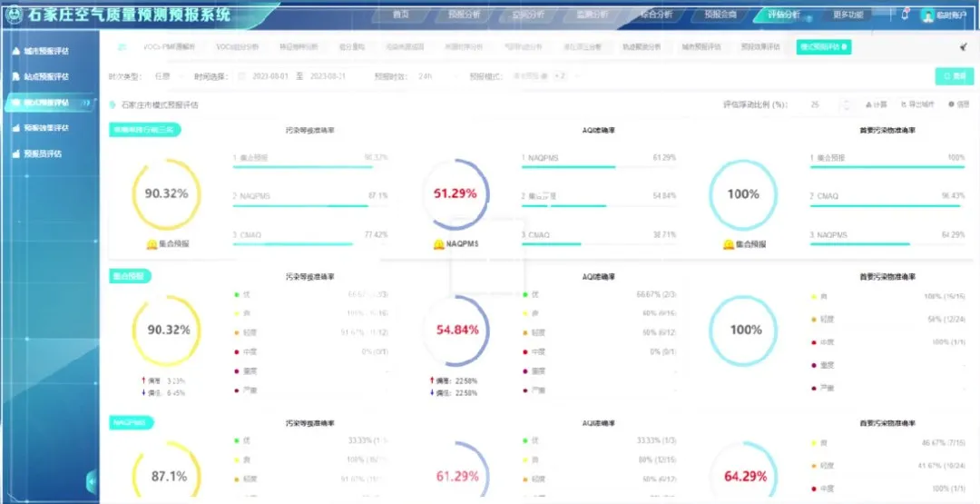
Task: Click the 评估浮动比例 input field showing 25
Action: [x=817, y=105]
